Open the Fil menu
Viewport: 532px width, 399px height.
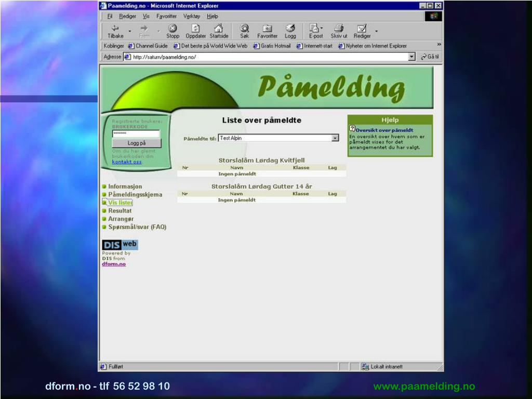(110, 16)
